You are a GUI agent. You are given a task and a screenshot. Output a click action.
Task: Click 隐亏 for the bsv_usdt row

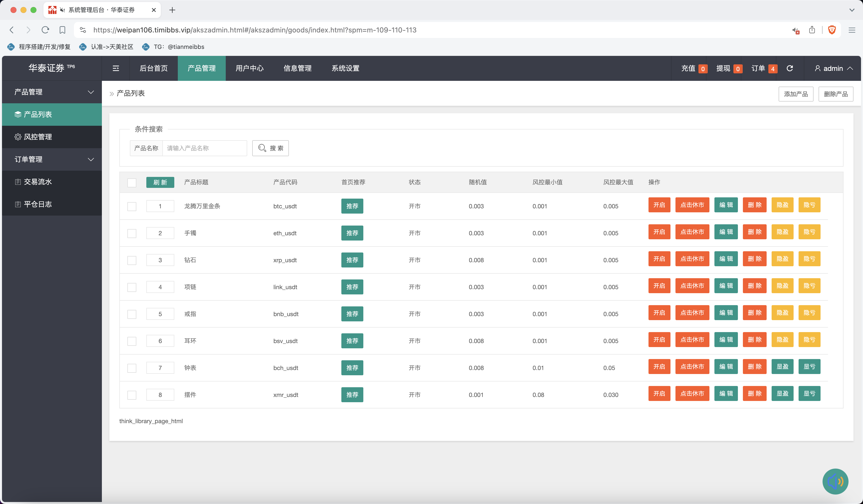(x=810, y=340)
